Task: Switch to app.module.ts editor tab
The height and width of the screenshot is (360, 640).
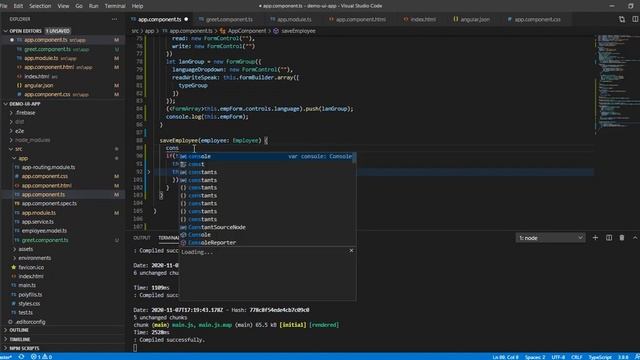Action: click(x=291, y=19)
